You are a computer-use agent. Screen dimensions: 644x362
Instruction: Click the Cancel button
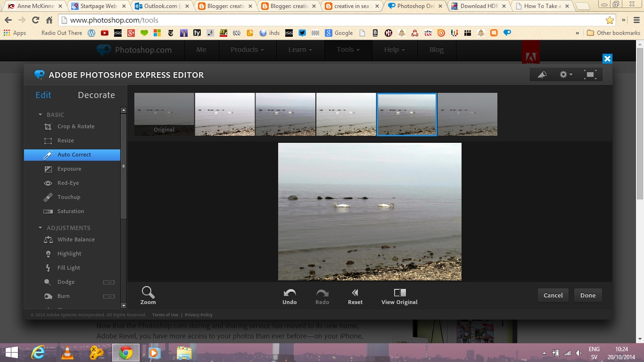pyautogui.click(x=553, y=296)
